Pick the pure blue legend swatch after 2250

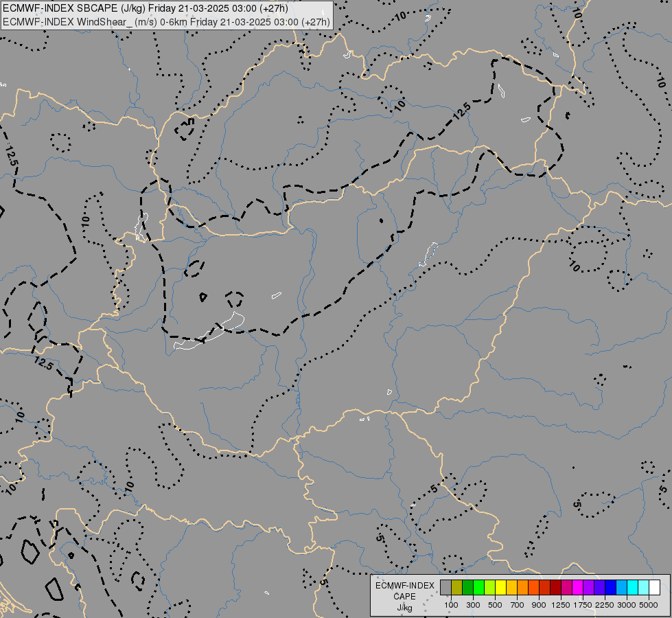tap(611, 588)
